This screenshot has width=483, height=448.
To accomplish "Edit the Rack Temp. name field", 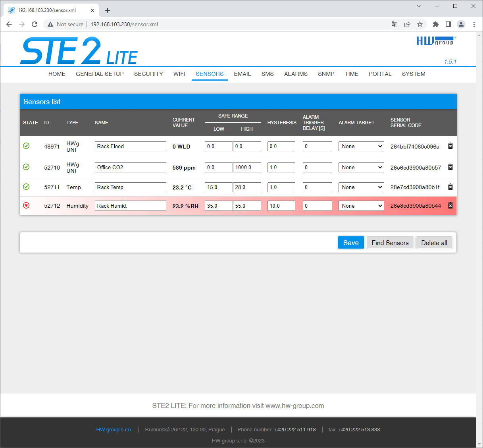I will (130, 187).
